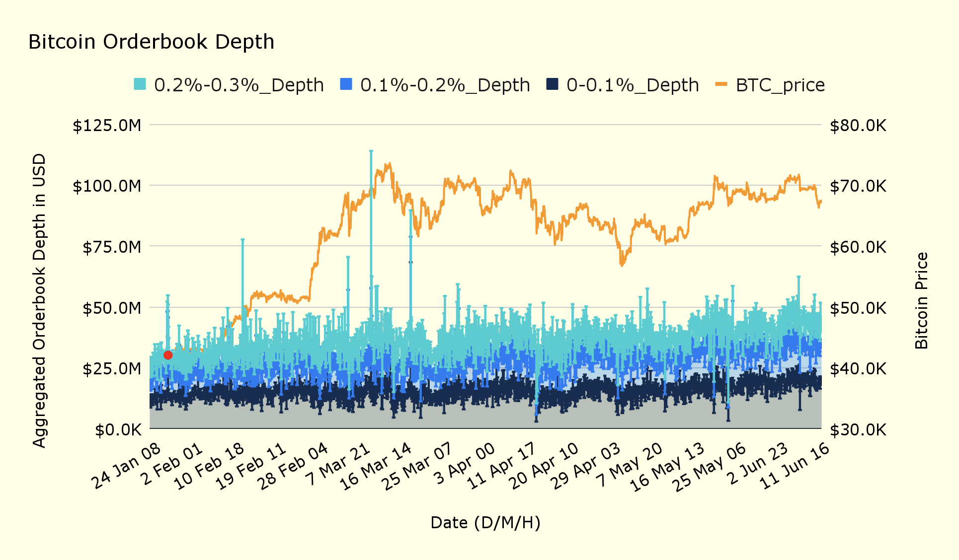
Task: Click the Aggregated Orderbook Depth in USD axis title
Action: [39, 300]
